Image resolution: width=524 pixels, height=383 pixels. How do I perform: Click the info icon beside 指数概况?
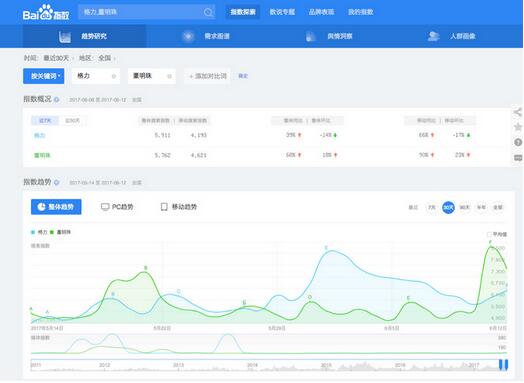click(56, 100)
